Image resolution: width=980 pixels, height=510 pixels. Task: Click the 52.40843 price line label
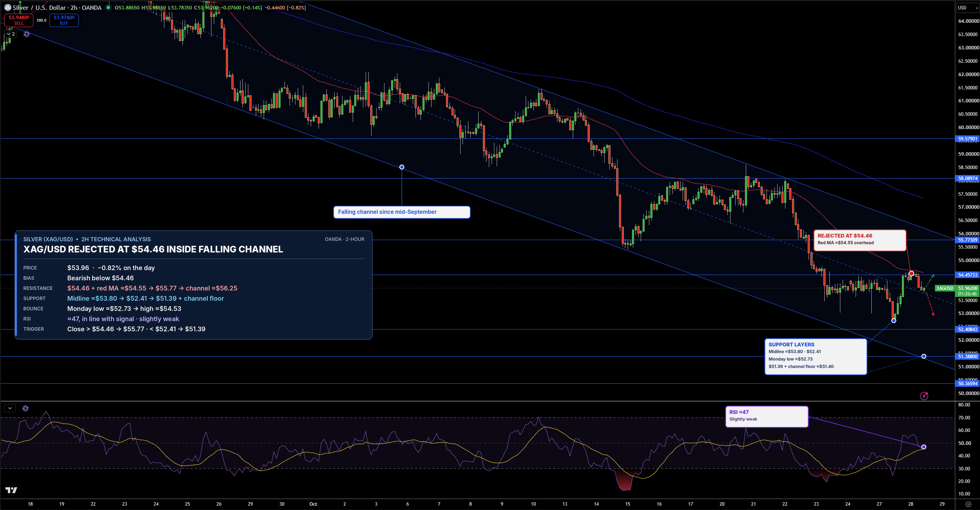pyautogui.click(x=968, y=330)
